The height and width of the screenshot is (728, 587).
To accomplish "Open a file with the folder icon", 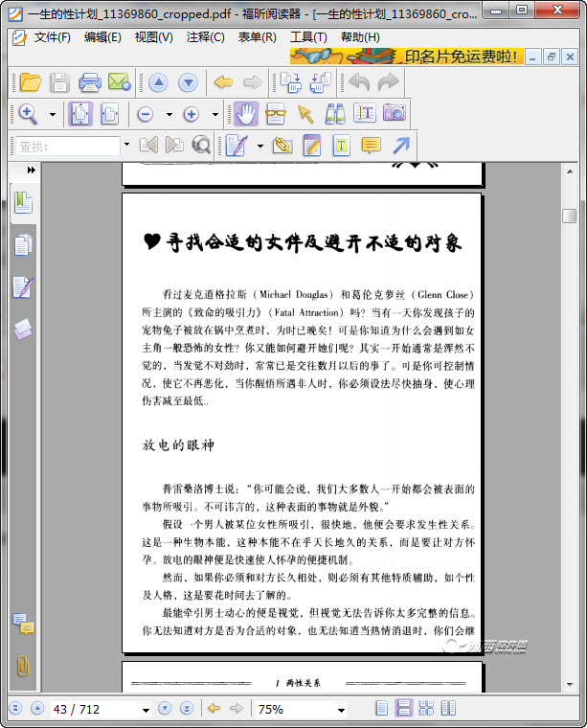I will (30, 82).
